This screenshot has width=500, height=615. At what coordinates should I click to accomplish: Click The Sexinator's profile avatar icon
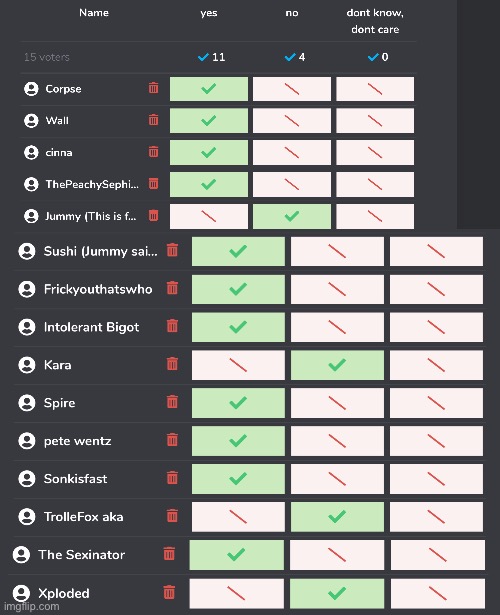pos(21,555)
